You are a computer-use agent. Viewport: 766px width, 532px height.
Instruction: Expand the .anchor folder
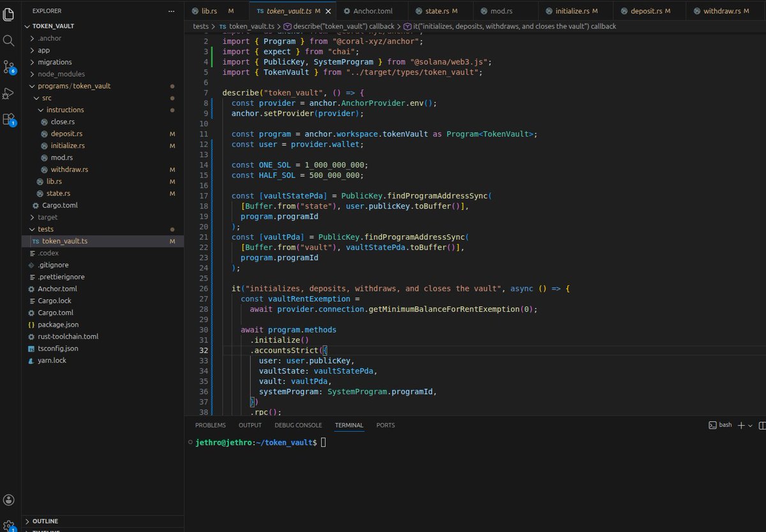103,38
